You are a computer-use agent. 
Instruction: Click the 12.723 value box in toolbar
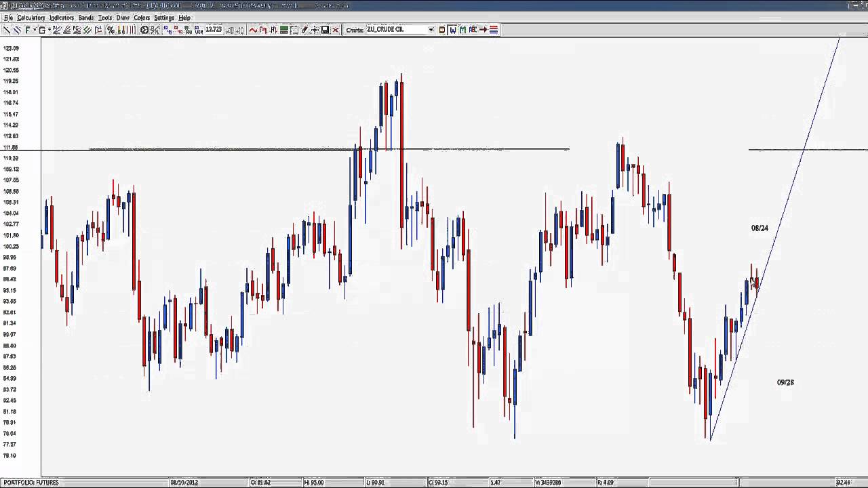click(214, 29)
